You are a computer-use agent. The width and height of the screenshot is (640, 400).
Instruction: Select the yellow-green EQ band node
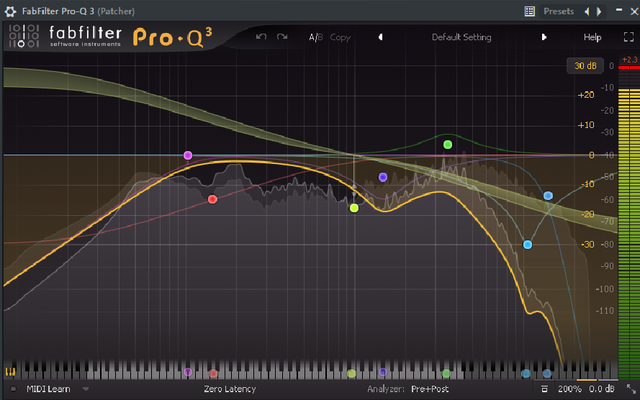354,208
